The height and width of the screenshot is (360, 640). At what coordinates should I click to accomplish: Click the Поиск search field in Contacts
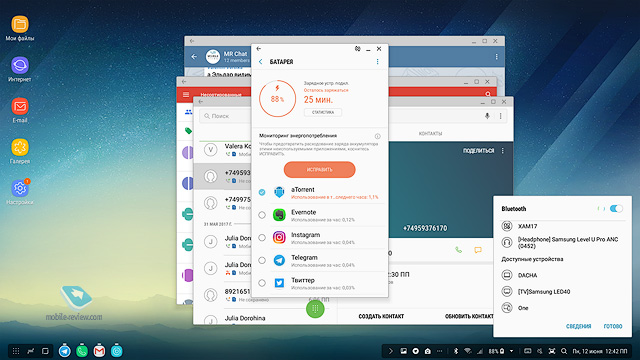[225, 116]
